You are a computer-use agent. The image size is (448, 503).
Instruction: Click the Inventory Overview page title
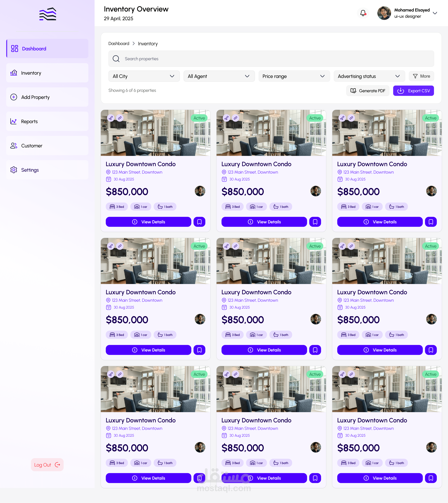136,9
